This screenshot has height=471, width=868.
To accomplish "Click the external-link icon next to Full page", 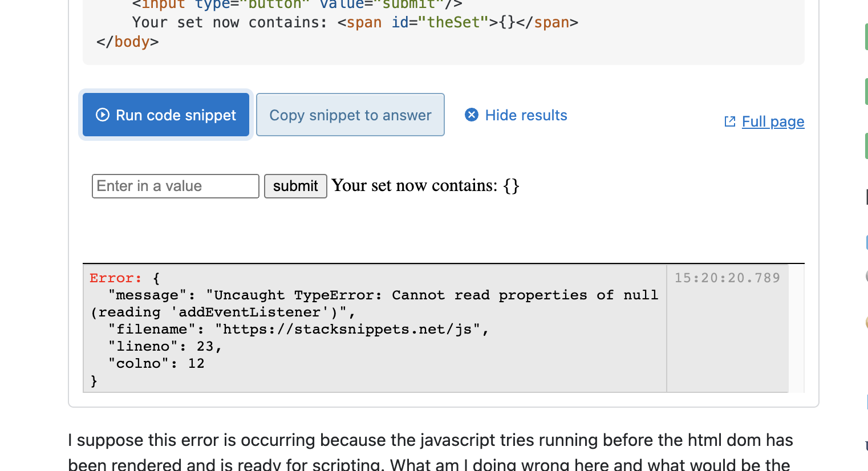I will (729, 121).
